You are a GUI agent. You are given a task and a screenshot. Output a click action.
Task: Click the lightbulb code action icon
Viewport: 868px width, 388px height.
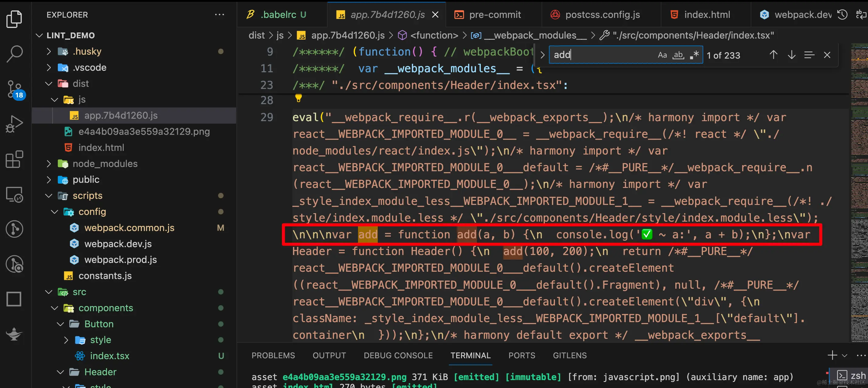[x=298, y=98]
